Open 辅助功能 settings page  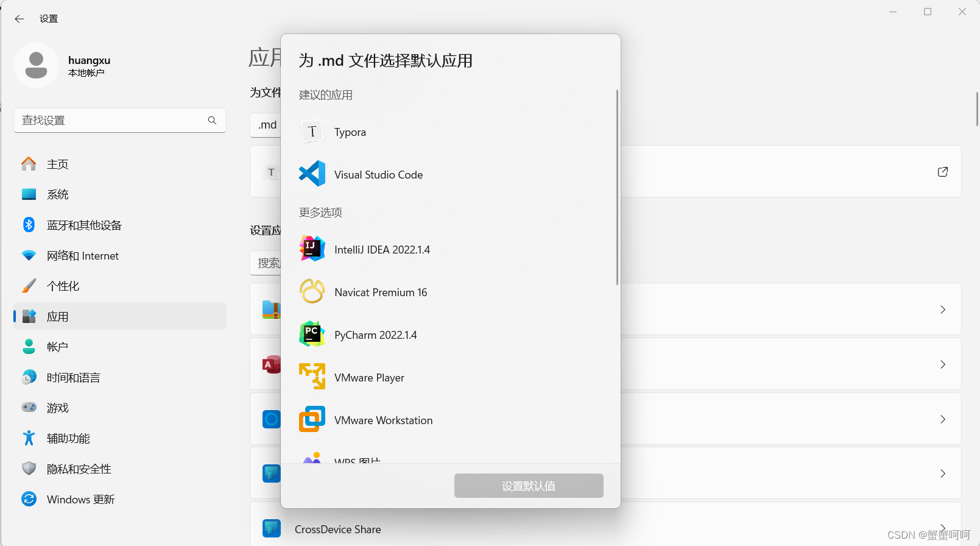pos(120,438)
